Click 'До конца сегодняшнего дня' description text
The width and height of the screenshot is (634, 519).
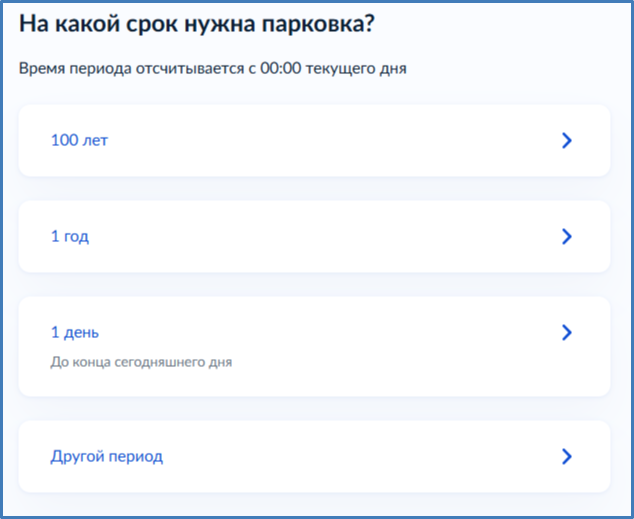point(141,362)
